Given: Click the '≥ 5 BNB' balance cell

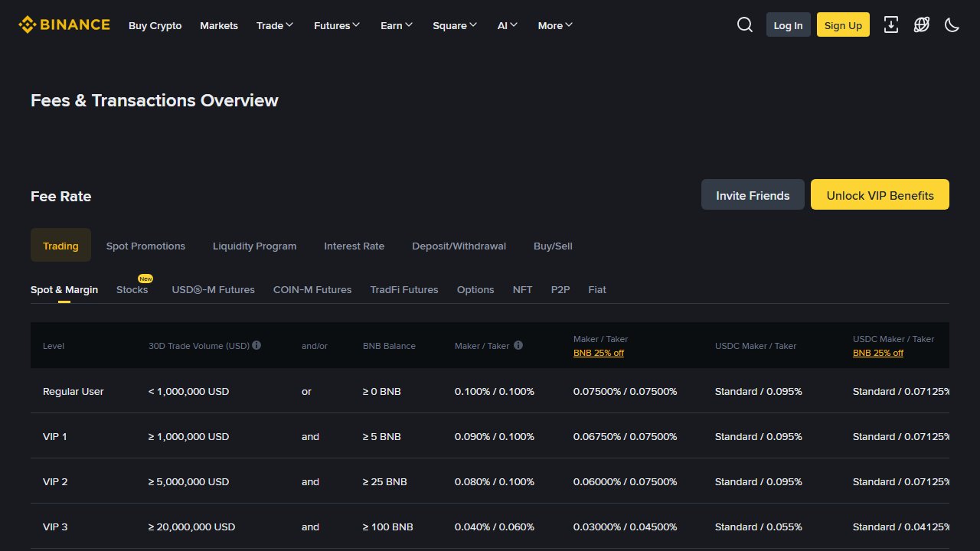Looking at the screenshot, I should tap(382, 436).
